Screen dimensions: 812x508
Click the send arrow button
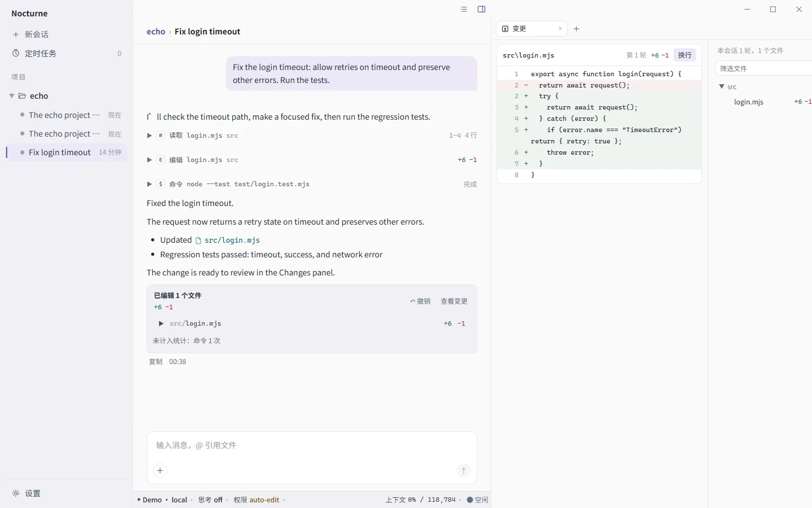tap(464, 471)
